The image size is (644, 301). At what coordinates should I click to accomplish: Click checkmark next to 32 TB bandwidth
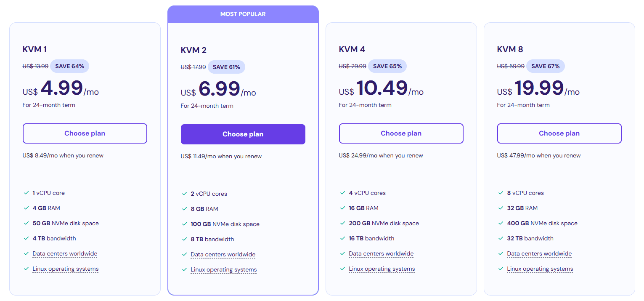click(x=501, y=238)
